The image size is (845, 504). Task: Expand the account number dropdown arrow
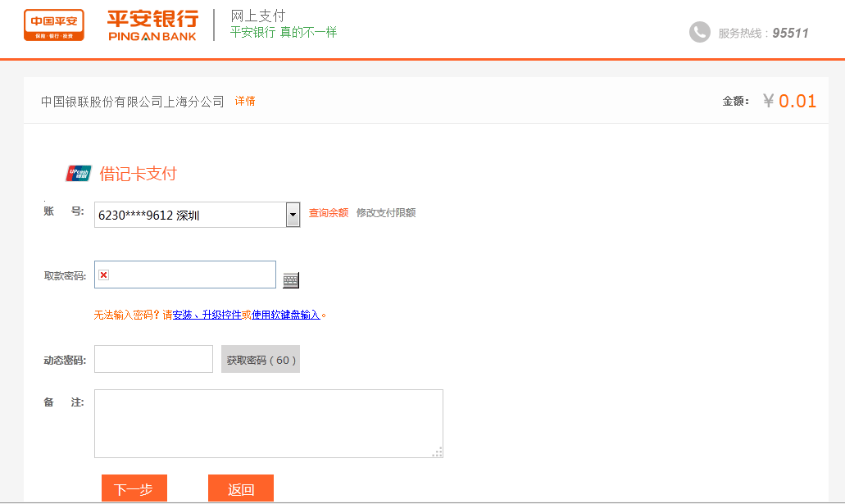pyautogui.click(x=293, y=215)
